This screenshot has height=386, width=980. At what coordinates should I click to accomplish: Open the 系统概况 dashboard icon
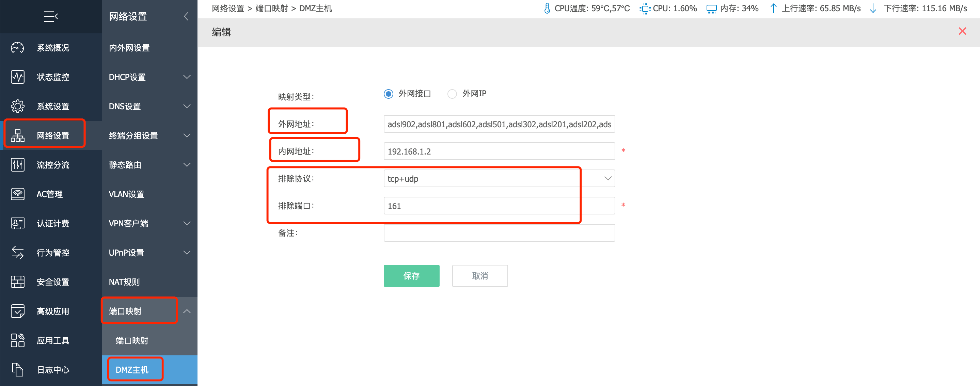point(17,48)
